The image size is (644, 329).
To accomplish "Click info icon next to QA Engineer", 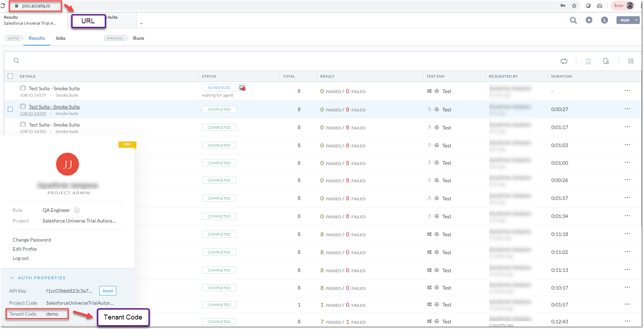I will (77, 211).
